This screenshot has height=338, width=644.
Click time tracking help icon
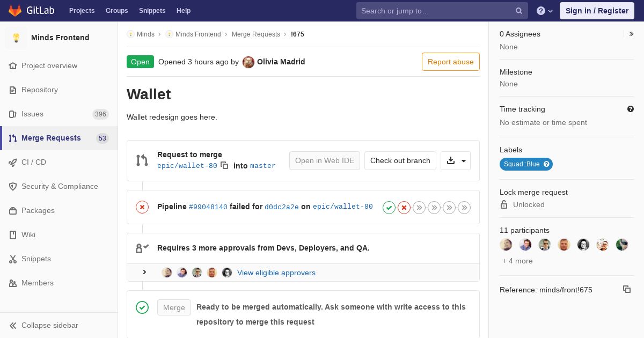point(631,109)
